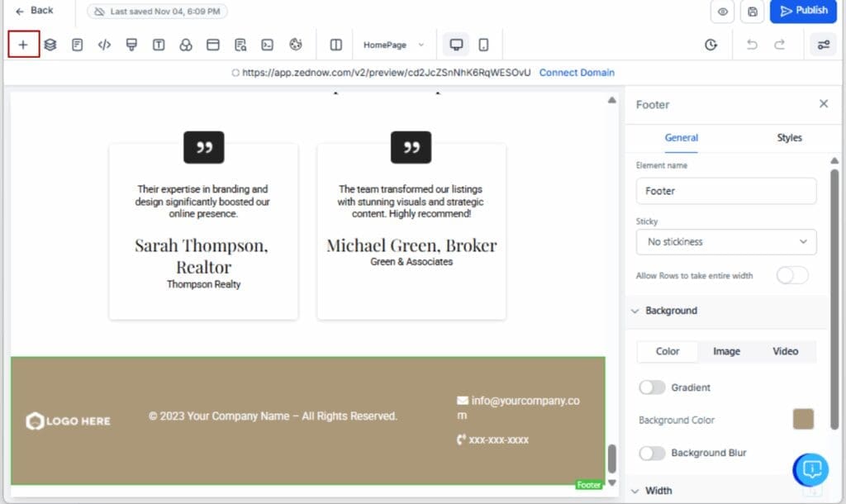Select the Video background tab
This screenshot has width=846, height=504.
(x=785, y=351)
